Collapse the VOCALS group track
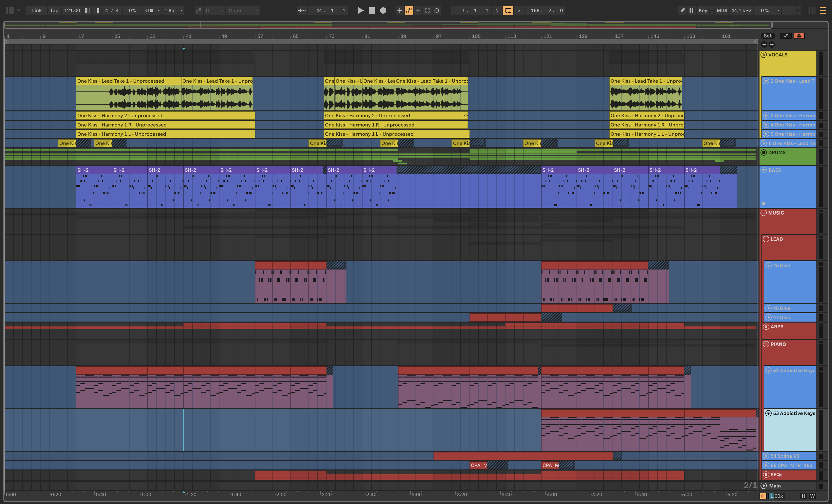The image size is (832, 504). (x=763, y=55)
